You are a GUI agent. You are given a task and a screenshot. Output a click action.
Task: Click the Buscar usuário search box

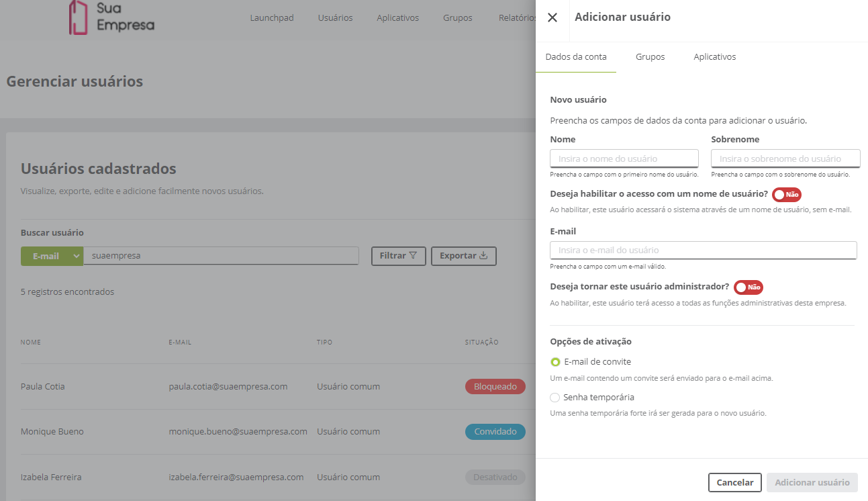[221, 256]
